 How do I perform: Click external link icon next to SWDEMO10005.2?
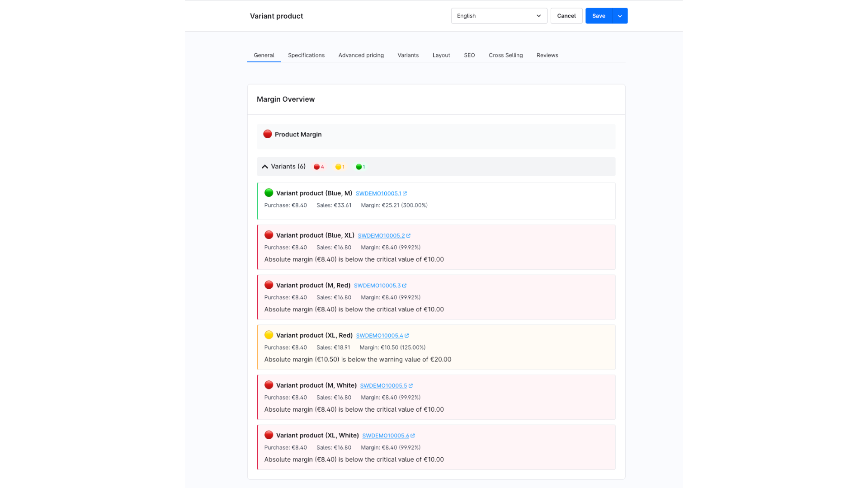[408, 235]
